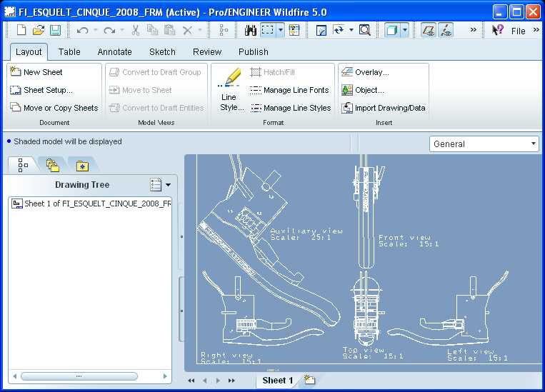Toggle the display style box button
This screenshot has width=545, height=392.
coord(391,30)
